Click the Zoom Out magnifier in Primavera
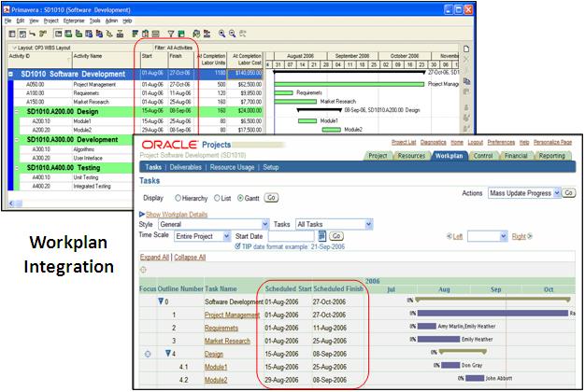Image resolution: width=585 pixels, height=392 pixels. coord(232,34)
